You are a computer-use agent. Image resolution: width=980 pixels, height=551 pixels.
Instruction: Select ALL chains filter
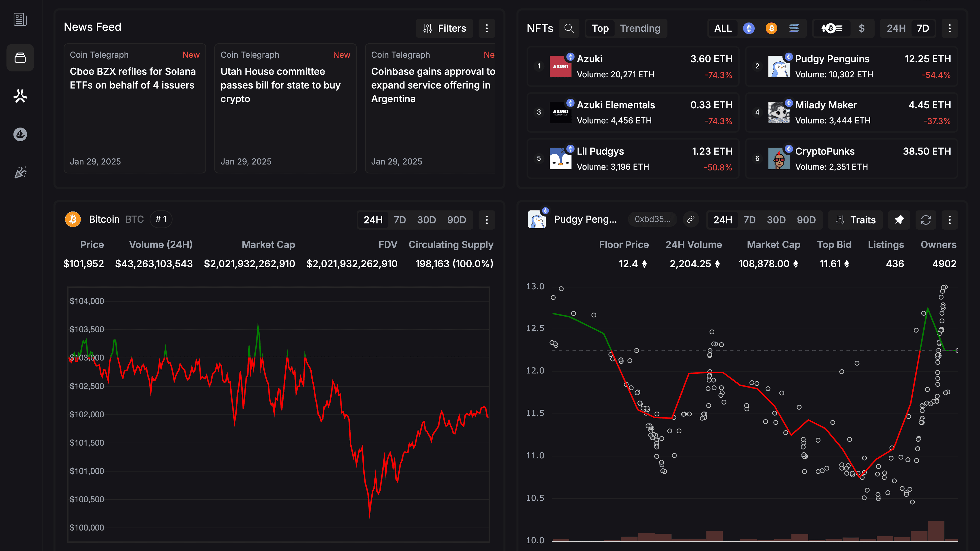(723, 28)
